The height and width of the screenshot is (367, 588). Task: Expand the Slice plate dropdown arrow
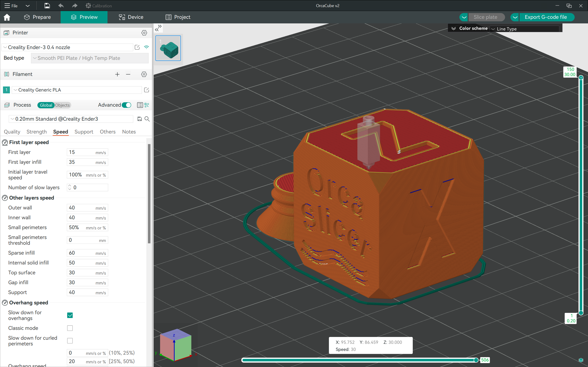464,17
